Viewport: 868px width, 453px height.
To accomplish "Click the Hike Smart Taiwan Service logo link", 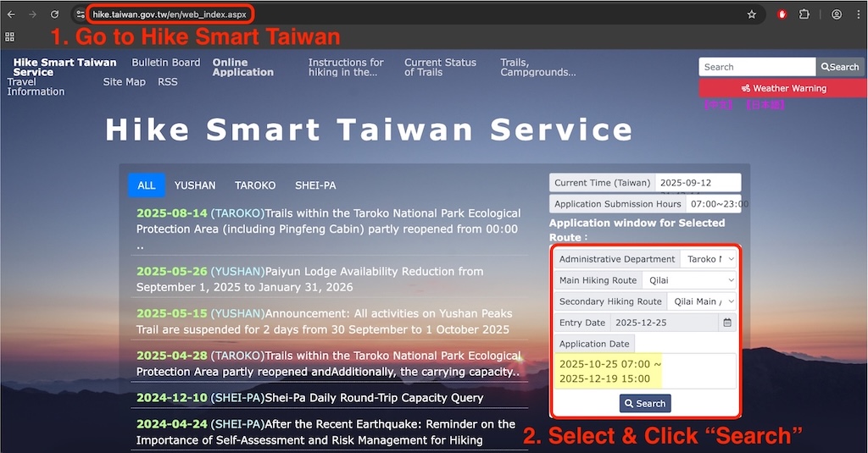I will [x=64, y=67].
